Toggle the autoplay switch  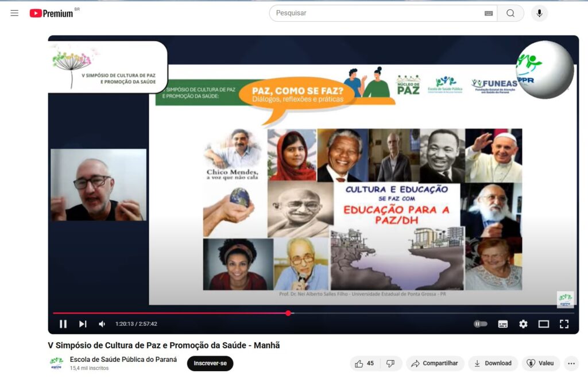coord(481,324)
